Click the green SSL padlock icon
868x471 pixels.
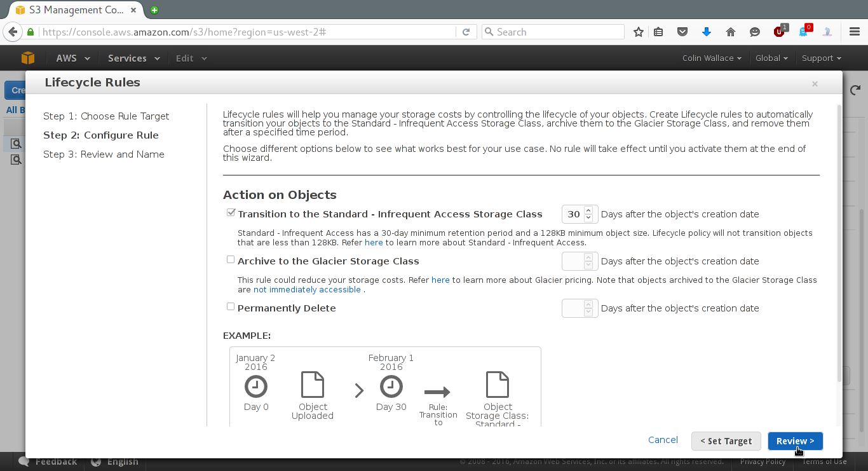(30, 32)
